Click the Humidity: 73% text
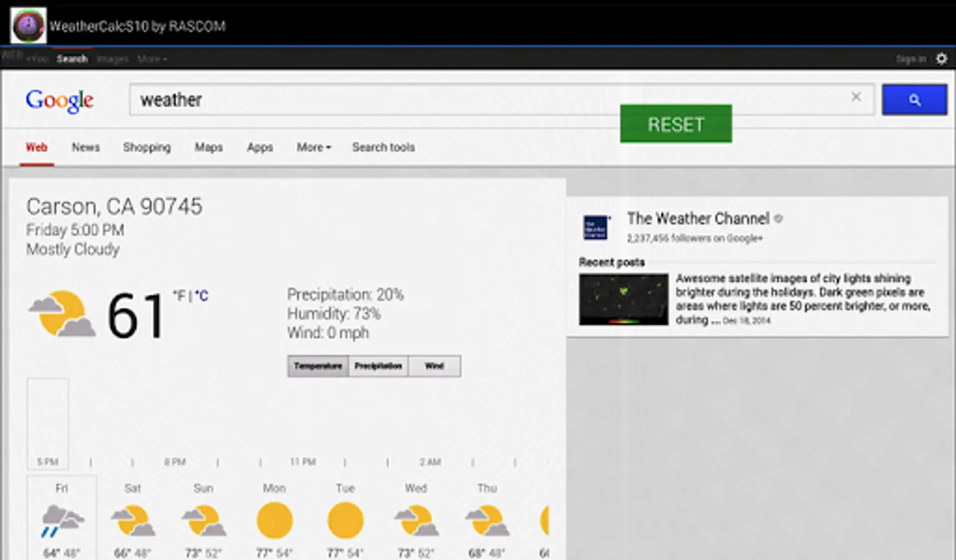The image size is (956, 560). point(334,314)
